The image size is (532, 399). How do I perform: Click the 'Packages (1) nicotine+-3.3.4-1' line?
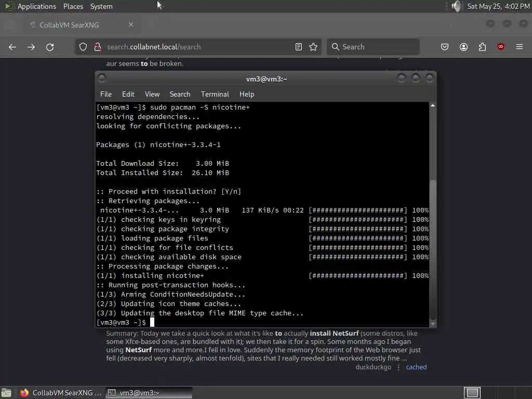tap(158, 145)
